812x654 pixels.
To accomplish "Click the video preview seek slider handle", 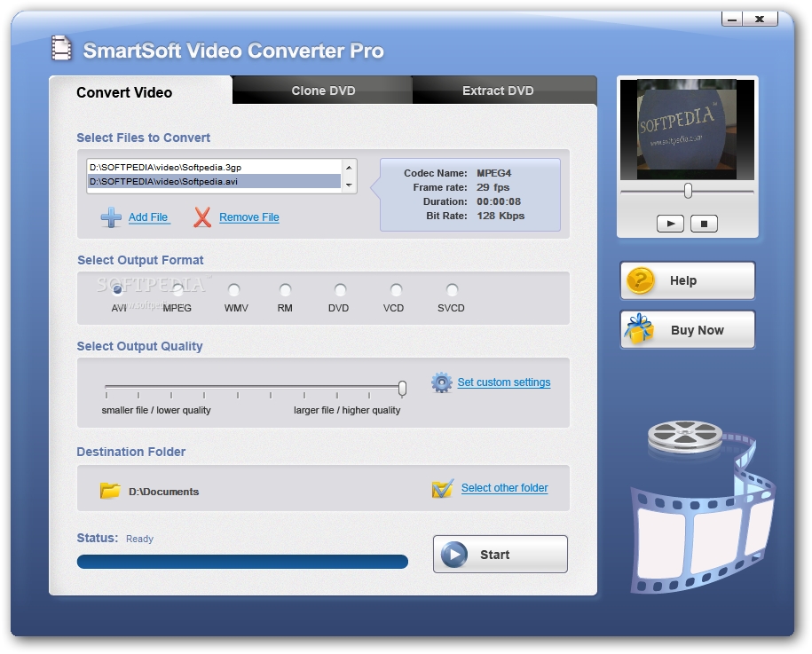I will pos(688,191).
